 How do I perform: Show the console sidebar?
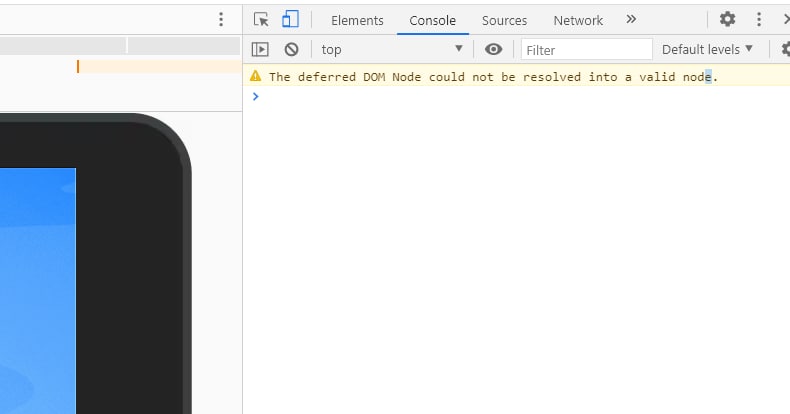click(260, 49)
